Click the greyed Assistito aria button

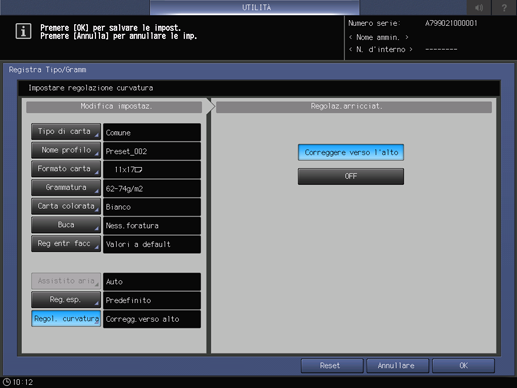tap(66, 281)
